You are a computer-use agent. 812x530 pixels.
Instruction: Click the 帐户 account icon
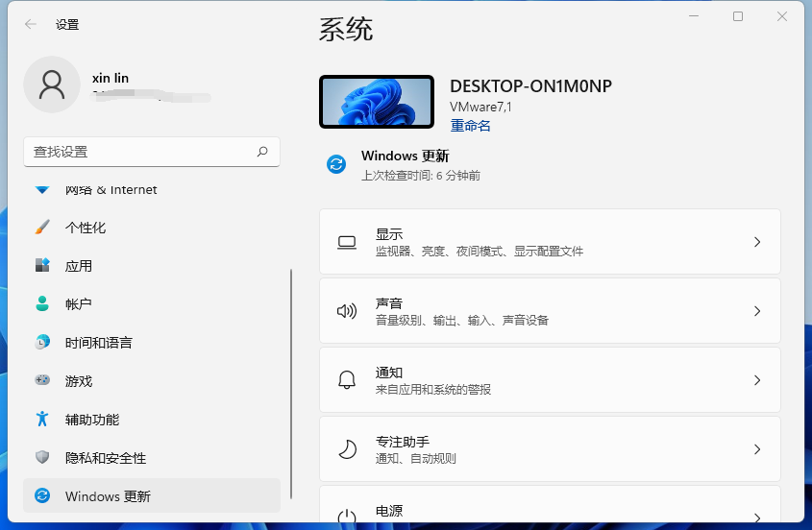42,303
